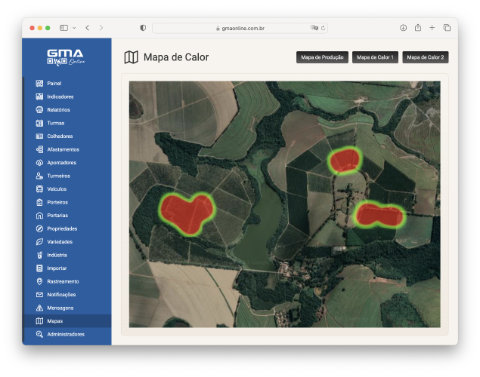Click the large heart-shaped heat spot
Viewport: 480px width, 377px height.
187,214
